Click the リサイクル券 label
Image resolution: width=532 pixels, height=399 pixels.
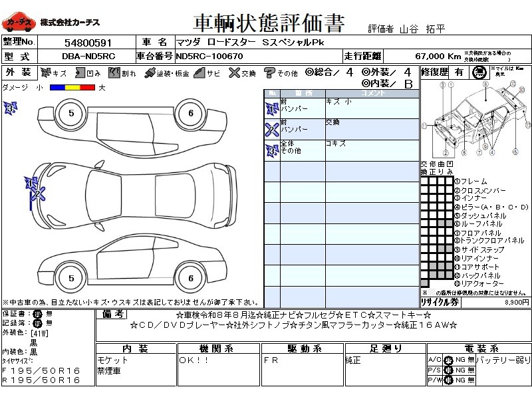(440, 302)
